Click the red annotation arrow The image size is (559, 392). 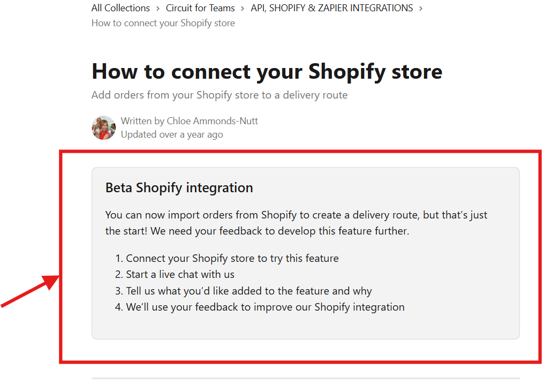[x=30, y=291]
